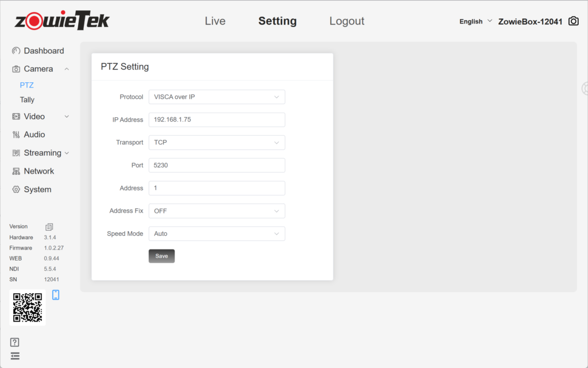Open the Speed Mode dropdown
The height and width of the screenshot is (368, 588).
(216, 234)
